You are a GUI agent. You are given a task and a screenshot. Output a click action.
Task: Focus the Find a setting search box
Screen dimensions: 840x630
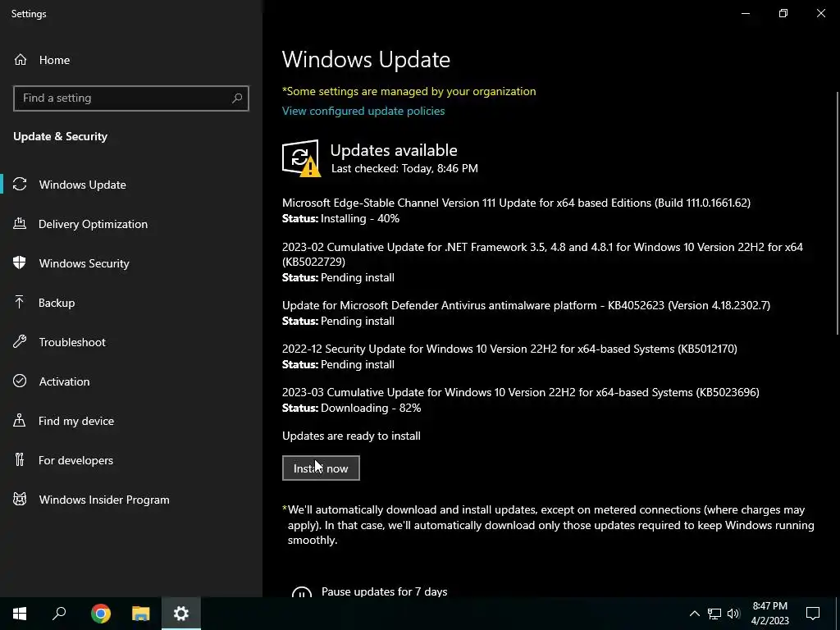point(130,98)
